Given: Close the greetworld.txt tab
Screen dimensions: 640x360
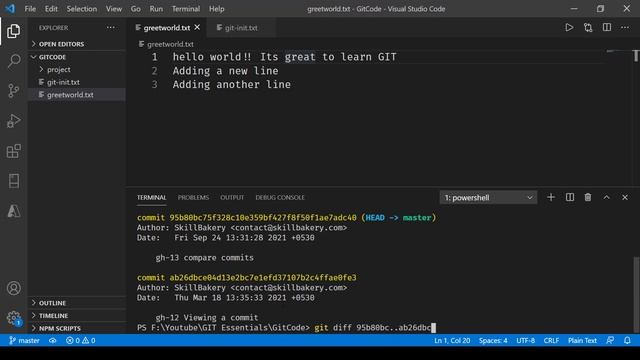Looking at the screenshot, I should point(198,27).
